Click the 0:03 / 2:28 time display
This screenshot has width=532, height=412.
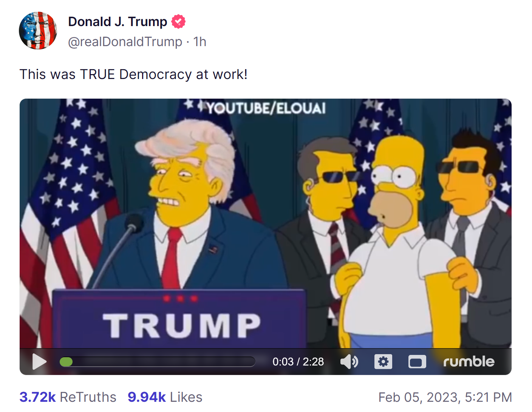[x=298, y=362]
